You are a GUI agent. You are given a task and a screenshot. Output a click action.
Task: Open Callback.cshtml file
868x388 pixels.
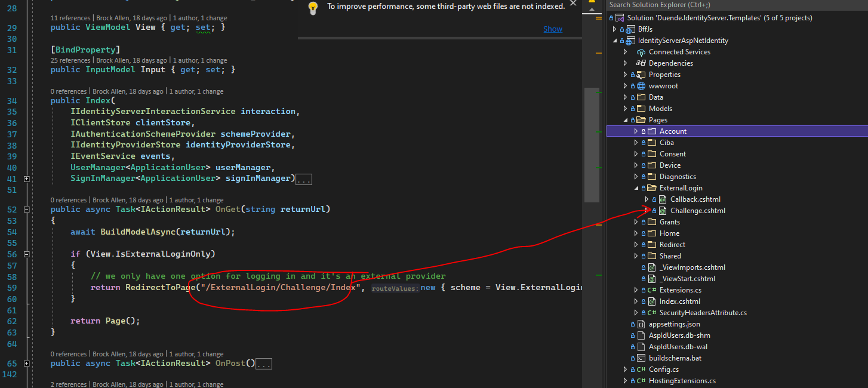(697, 199)
